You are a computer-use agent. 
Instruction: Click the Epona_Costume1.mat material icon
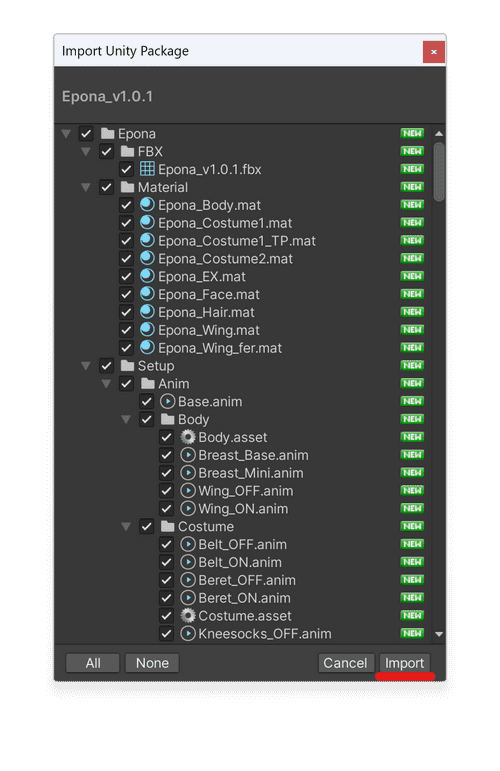pyautogui.click(x=147, y=223)
